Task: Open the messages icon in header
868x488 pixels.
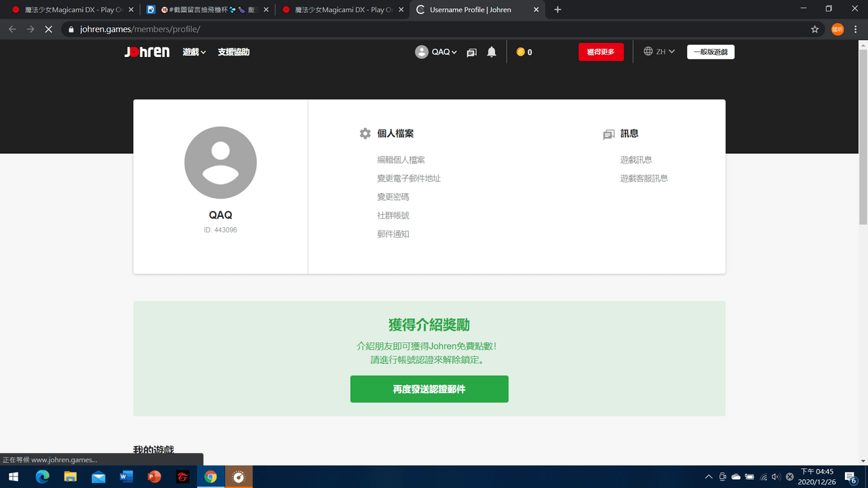Action: [472, 52]
